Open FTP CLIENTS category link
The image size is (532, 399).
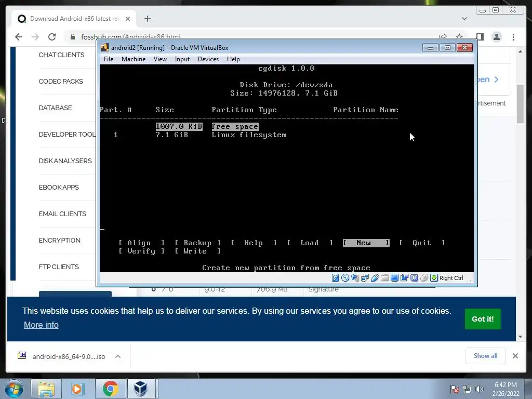[x=59, y=267]
